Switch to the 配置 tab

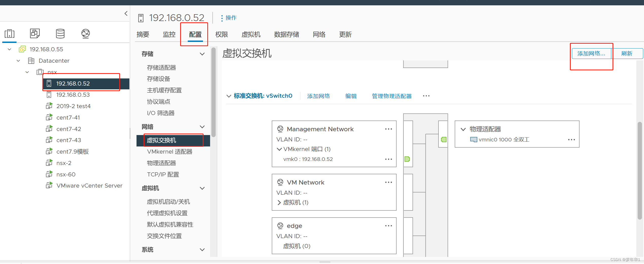click(x=195, y=35)
